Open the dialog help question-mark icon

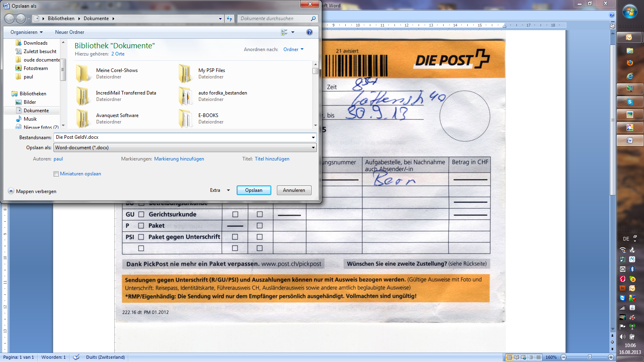click(309, 32)
